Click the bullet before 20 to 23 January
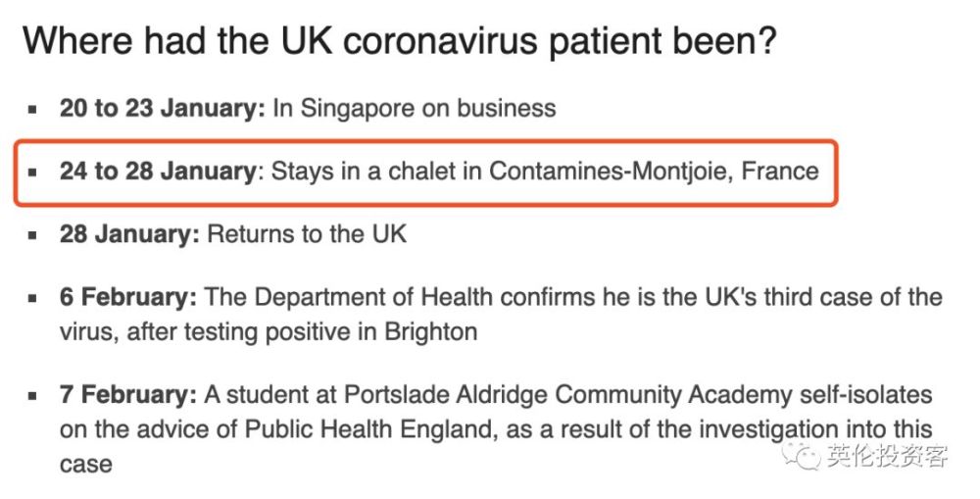This screenshot has width=980, height=499. click(32, 110)
